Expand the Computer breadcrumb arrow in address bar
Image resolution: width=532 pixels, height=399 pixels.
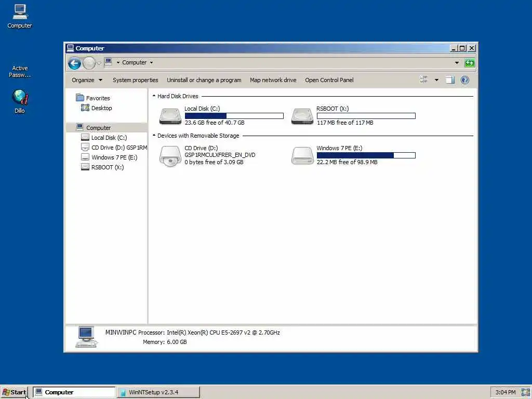tap(151, 62)
